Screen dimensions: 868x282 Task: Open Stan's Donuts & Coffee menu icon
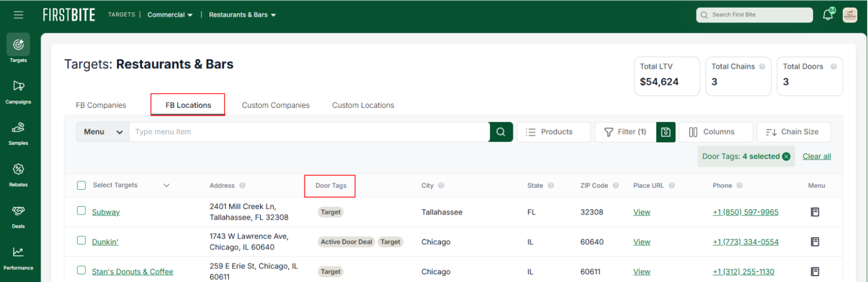(815, 272)
